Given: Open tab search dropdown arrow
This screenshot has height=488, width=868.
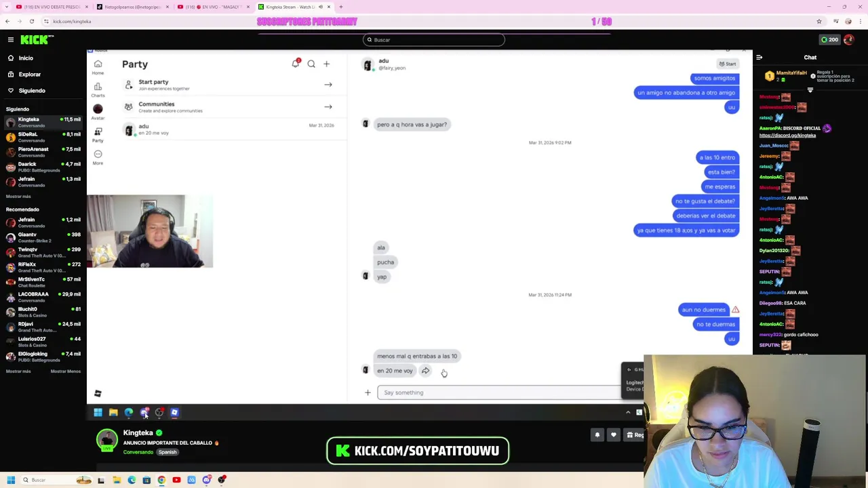Looking at the screenshot, I should [7, 7].
